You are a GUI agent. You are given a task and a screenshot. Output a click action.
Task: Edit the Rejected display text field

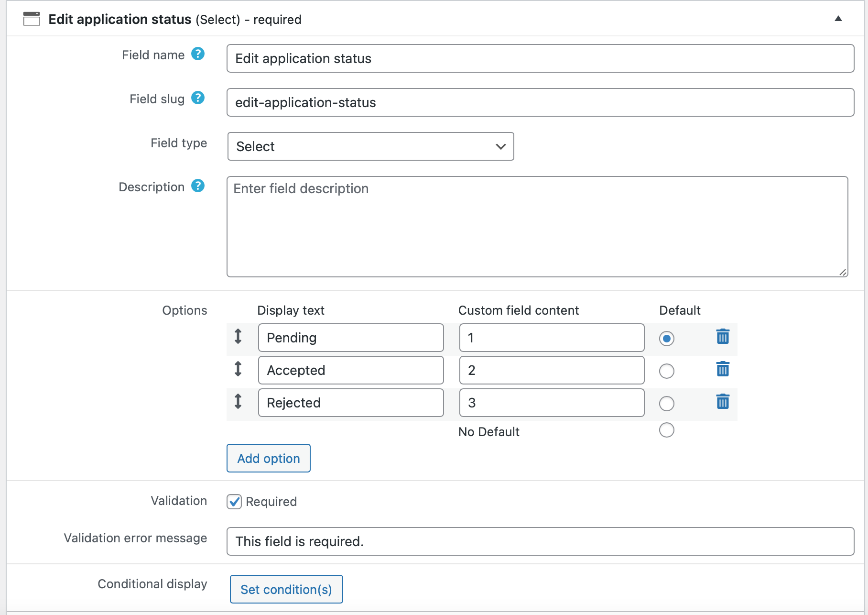[x=351, y=403]
